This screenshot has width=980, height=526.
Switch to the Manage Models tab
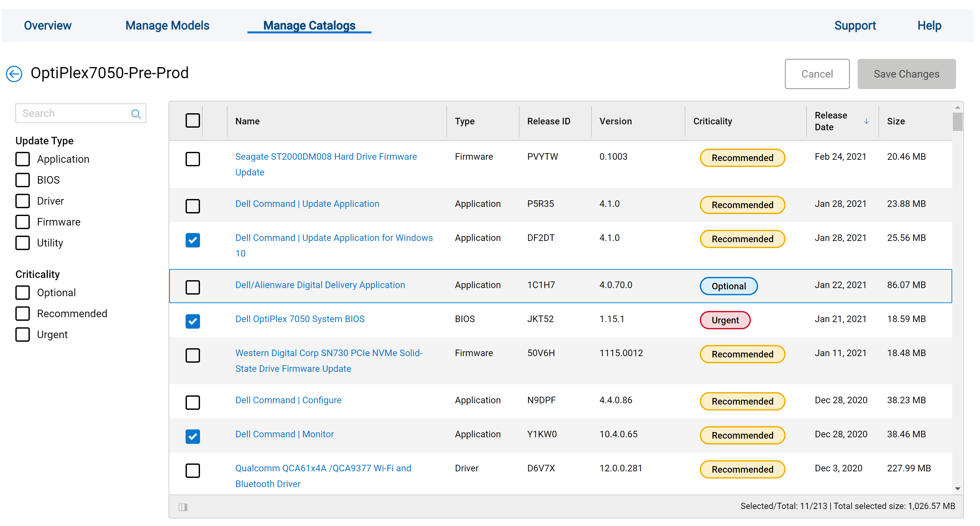167,26
